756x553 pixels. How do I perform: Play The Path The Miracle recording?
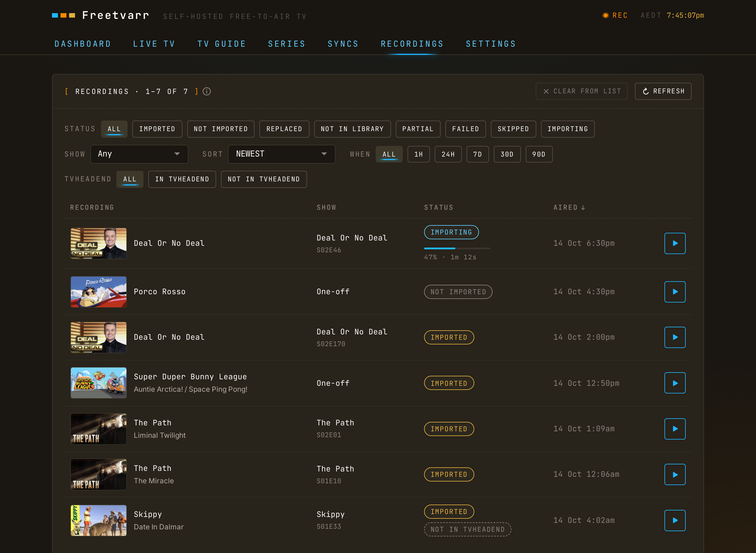coord(675,474)
